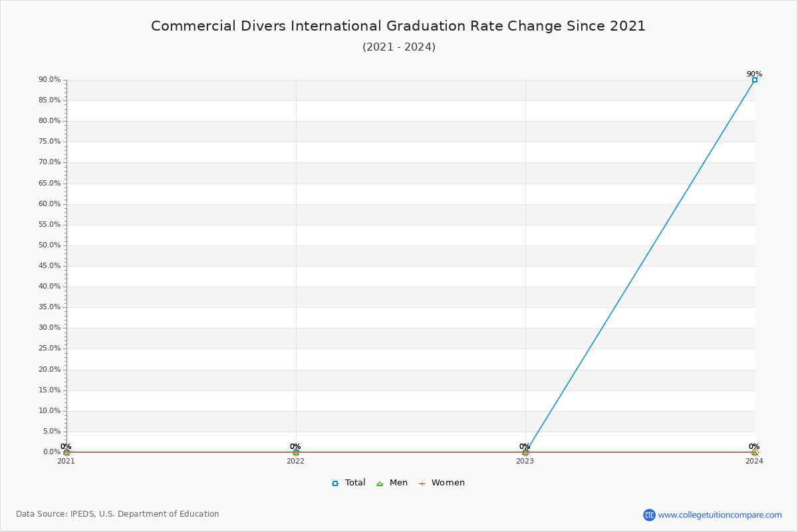Image resolution: width=798 pixels, height=532 pixels.
Task: Click the 75.0% y-axis label
Action: 50,142
